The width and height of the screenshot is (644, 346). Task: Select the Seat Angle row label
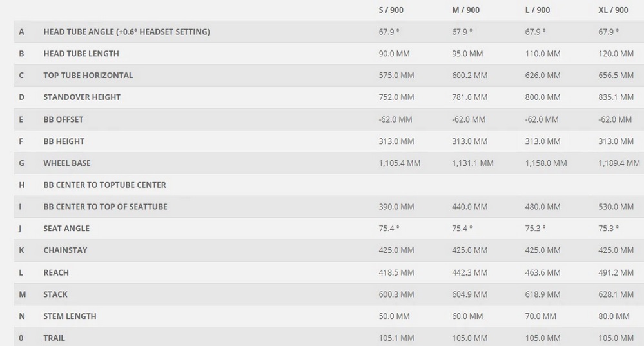[66, 229]
